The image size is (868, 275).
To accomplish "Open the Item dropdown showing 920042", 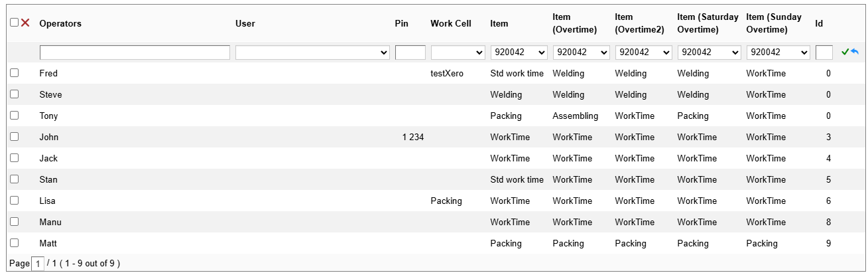I will pos(519,52).
